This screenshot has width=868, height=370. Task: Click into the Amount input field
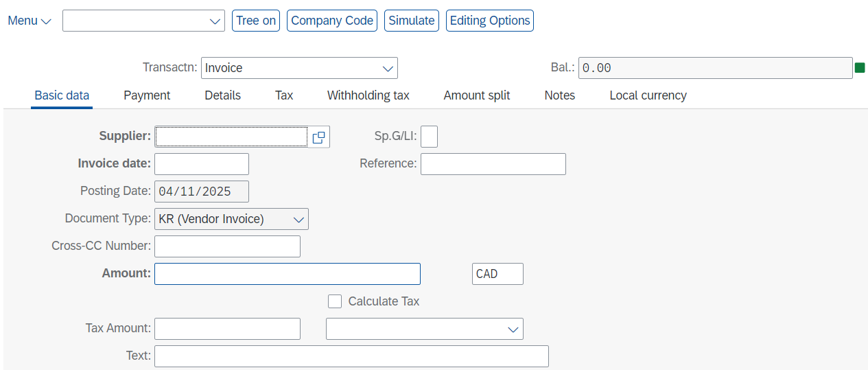click(x=288, y=274)
